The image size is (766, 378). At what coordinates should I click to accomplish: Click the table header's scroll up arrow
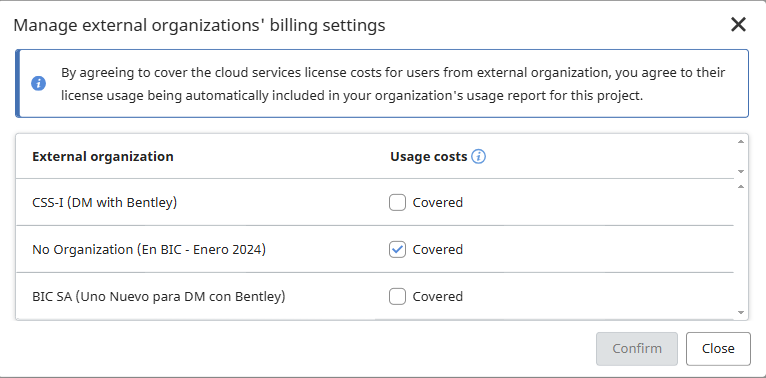coord(741,141)
